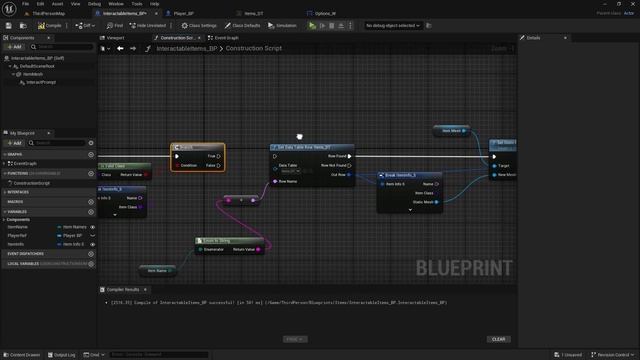
Task: Select the InteractPrompt component
Action: click(x=41, y=82)
